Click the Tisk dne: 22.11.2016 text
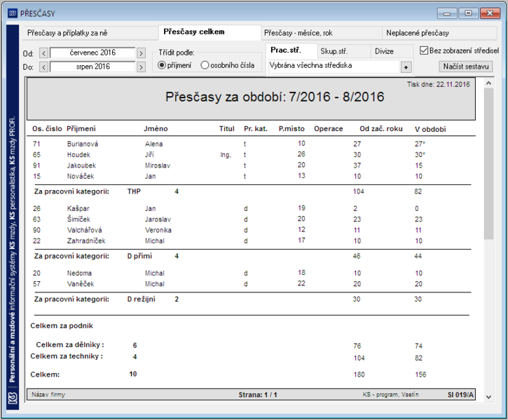The image size is (508, 420). (x=439, y=84)
